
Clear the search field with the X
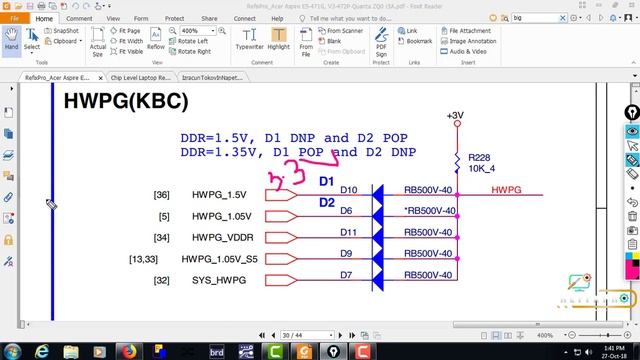pos(562,18)
